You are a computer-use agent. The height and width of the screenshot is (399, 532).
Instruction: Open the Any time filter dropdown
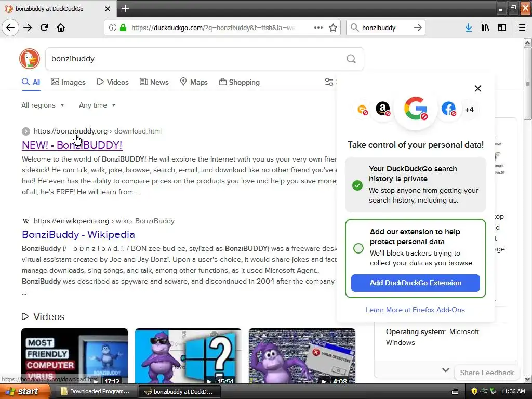coord(97,105)
